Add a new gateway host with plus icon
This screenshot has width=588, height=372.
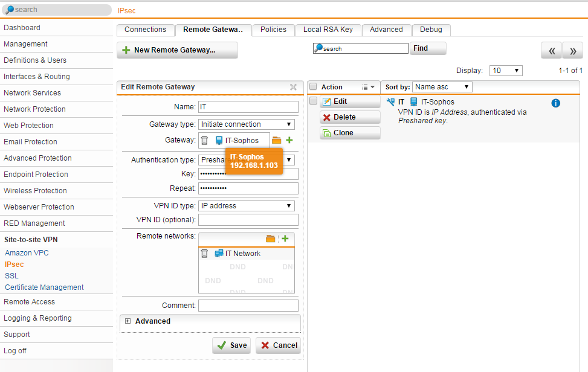pyautogui.click(x=289, y=140)
